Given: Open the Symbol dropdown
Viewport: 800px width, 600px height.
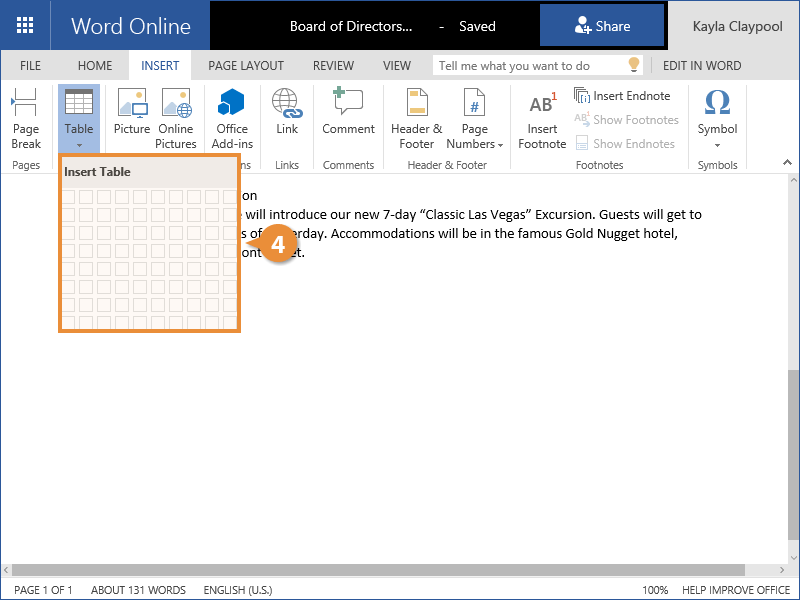Looking at the screenshot, I should 717,117.
